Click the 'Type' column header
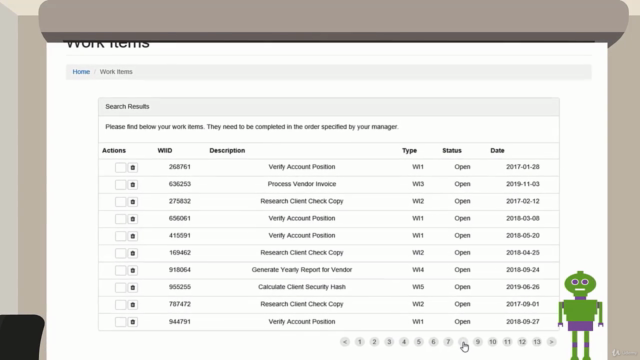Screen dimensions: 640x360 click(409, 151)
